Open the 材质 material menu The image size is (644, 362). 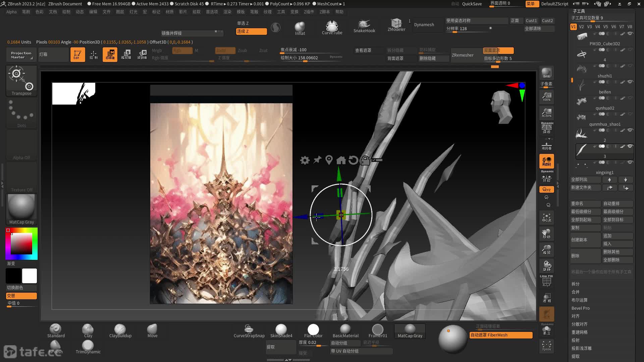coord(170,12)
